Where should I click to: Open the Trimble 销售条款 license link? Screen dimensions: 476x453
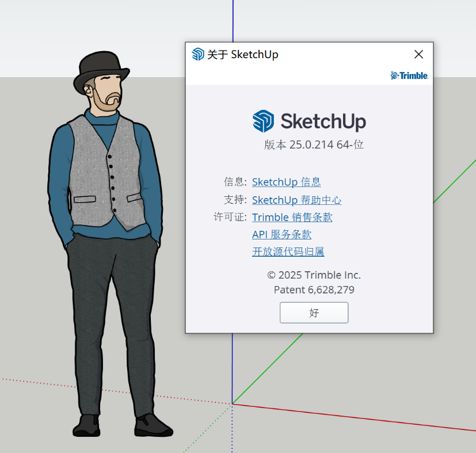(292, 217)
